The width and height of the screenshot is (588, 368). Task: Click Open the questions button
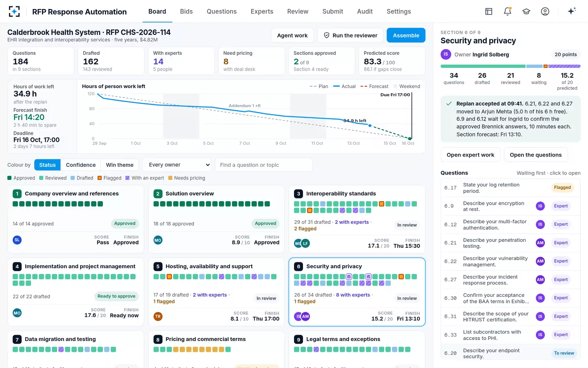point(536,155)
